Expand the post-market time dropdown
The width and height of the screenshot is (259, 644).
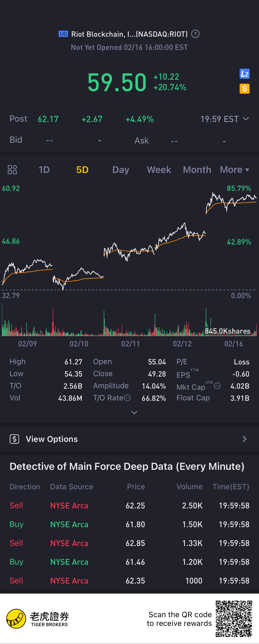tap(246, 119)
